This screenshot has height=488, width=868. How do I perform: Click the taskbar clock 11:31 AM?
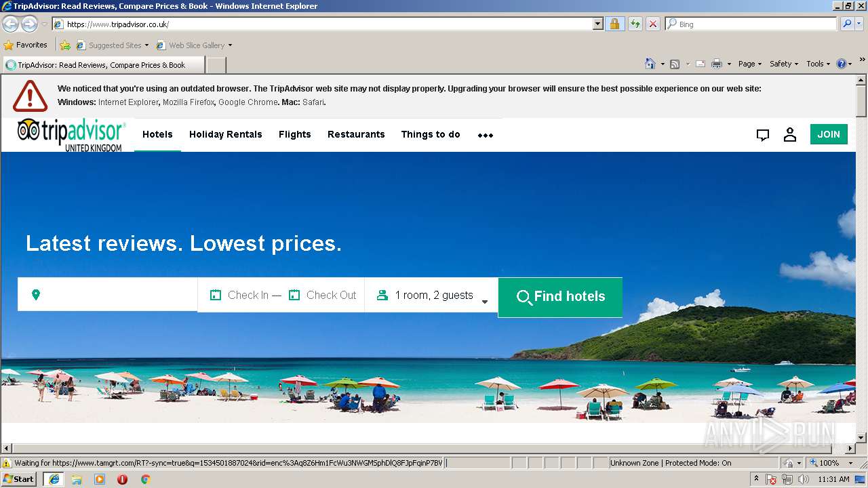click(833, 479)
